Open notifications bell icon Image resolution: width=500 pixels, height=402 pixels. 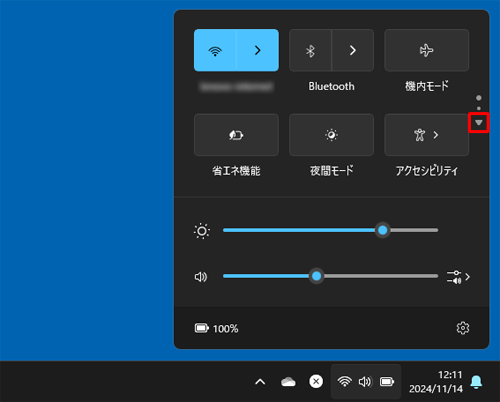tap(476, 382)
